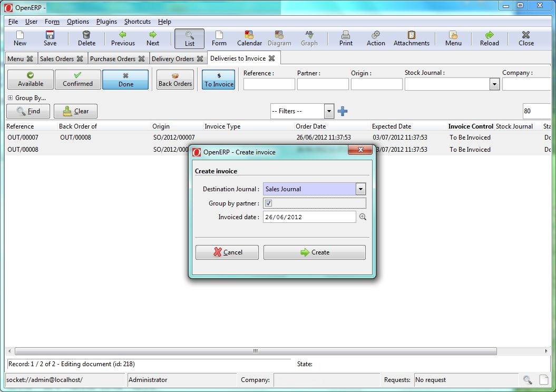This screenshot has width=556, height=392.
Task: Close the Purchase Orders tab
Action: (141, 59)
